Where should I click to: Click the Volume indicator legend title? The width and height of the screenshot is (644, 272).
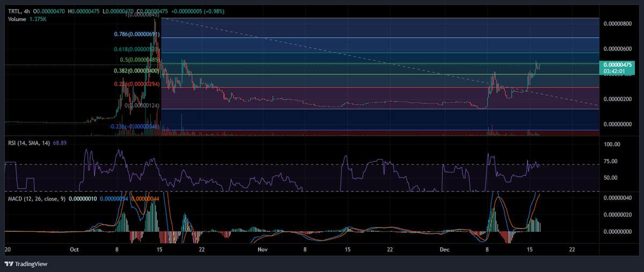coord(17,19)
